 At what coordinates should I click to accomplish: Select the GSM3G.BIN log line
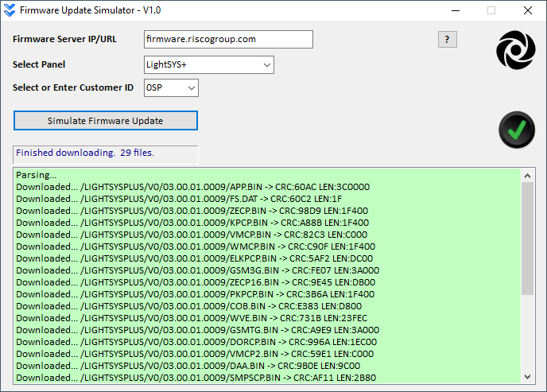pos(197,270)
